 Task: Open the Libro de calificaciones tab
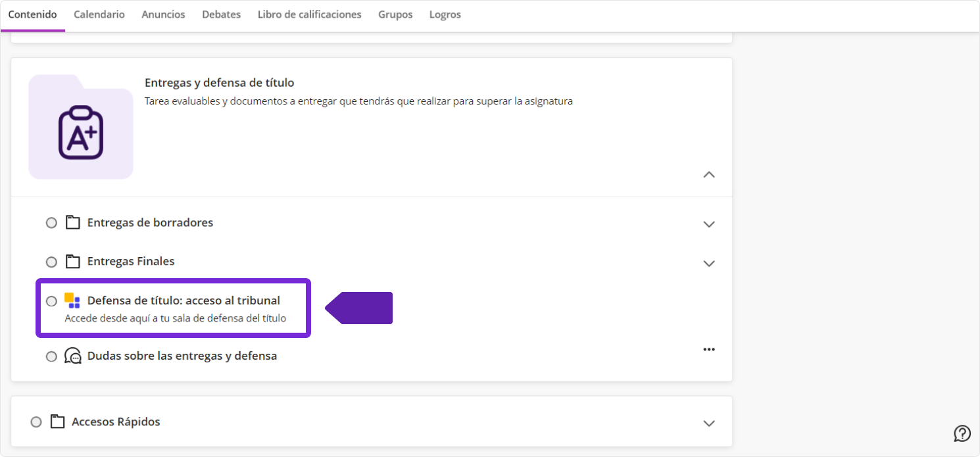point(309,14)
